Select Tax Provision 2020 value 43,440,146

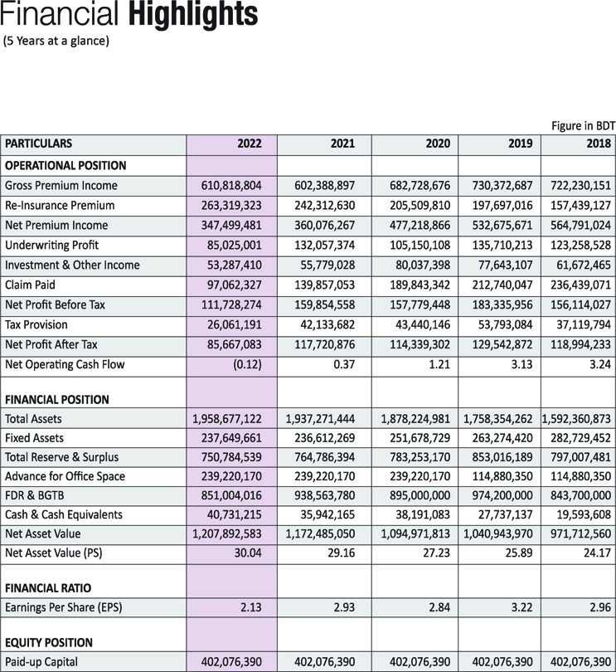point(423,325)
